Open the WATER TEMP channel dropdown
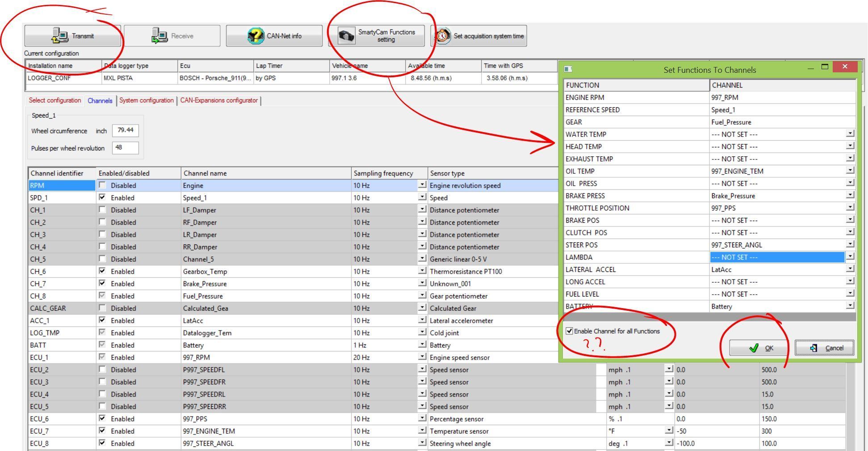Image resolution: width=868 pixels, height=451 pixels. coord(850,134)
